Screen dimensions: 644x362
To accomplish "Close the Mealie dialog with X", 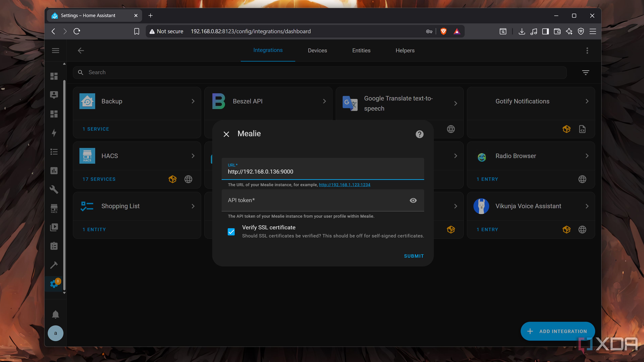I will 226,134.
